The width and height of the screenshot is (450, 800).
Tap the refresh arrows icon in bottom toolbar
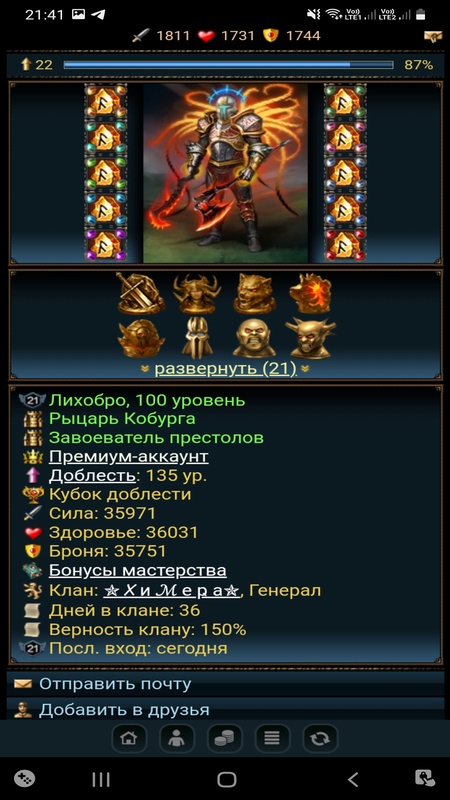coord(320,738)
